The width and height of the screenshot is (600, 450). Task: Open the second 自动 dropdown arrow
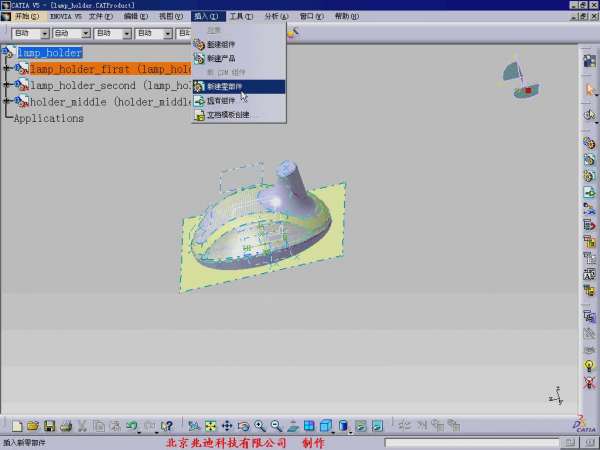[x=86, y=34]
